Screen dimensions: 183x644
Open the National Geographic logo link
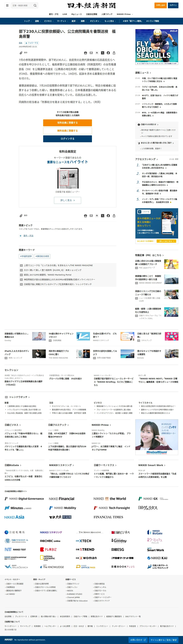coord(48,558)
